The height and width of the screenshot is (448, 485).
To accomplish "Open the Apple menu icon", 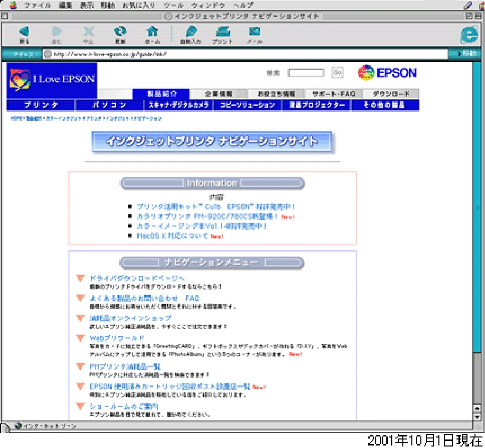I will pyautogui.click(x=13, y=5).
